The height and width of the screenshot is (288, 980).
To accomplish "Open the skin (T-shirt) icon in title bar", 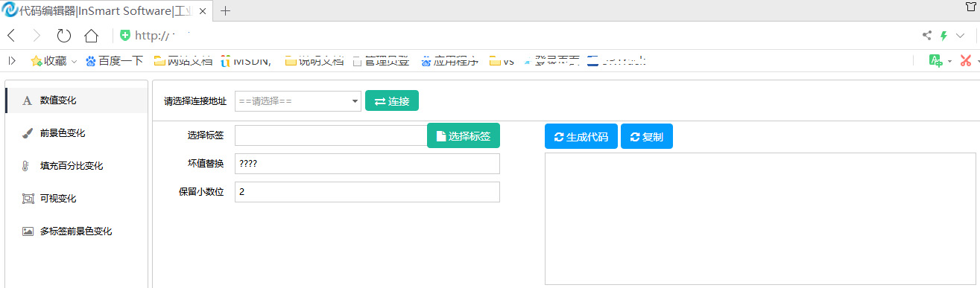I will (971, 7).
